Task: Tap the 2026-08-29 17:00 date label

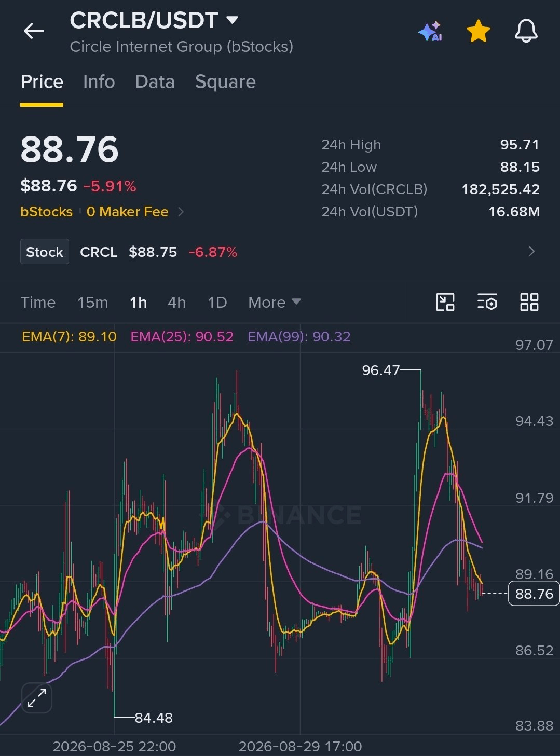Action: [x=300, y=746]
